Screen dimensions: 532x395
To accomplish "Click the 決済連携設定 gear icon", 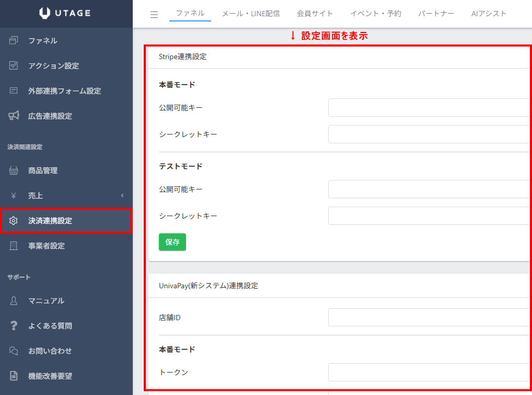I will point(14,221).
